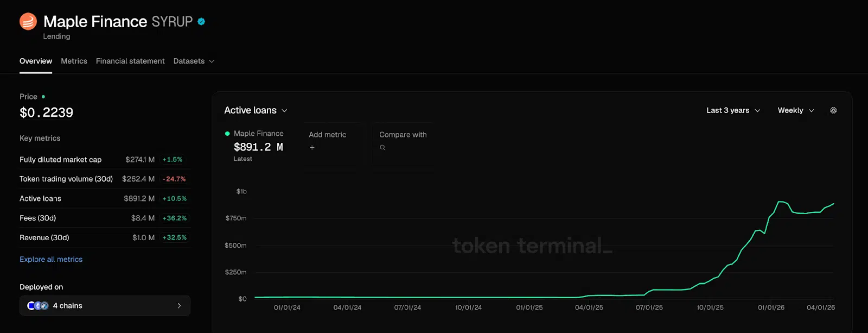The width and height of the screenshot is (868, 333).
Task: Click the Revenue (30d) metric row
Action: click(105, 238)
